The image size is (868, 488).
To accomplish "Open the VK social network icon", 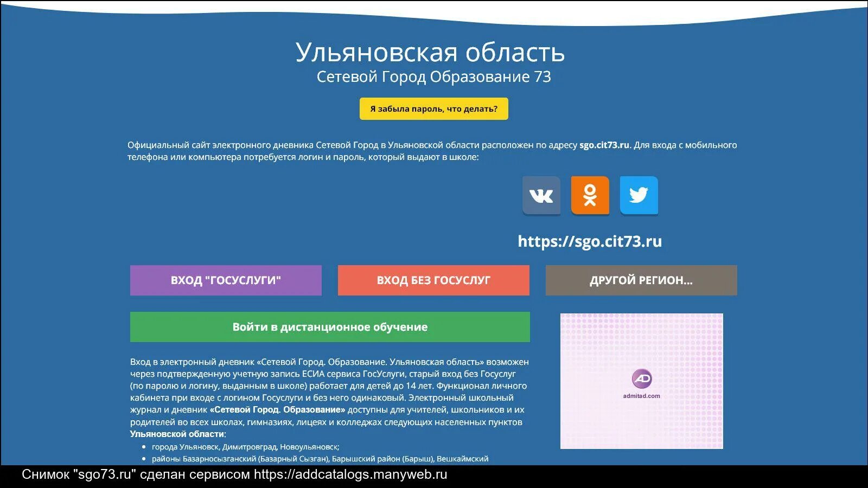I will tap(541, 196).
